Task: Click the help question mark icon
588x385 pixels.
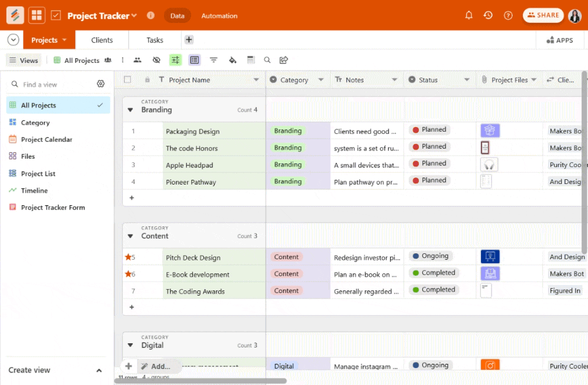Action: [508, 15]
